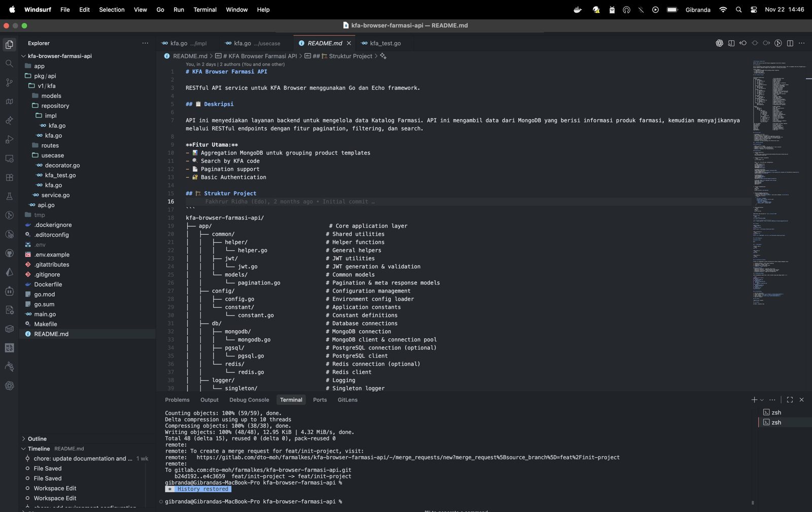812x512 pixels.
Task: Collapse the v1/kfa folder
Action: tap(46, 86)
